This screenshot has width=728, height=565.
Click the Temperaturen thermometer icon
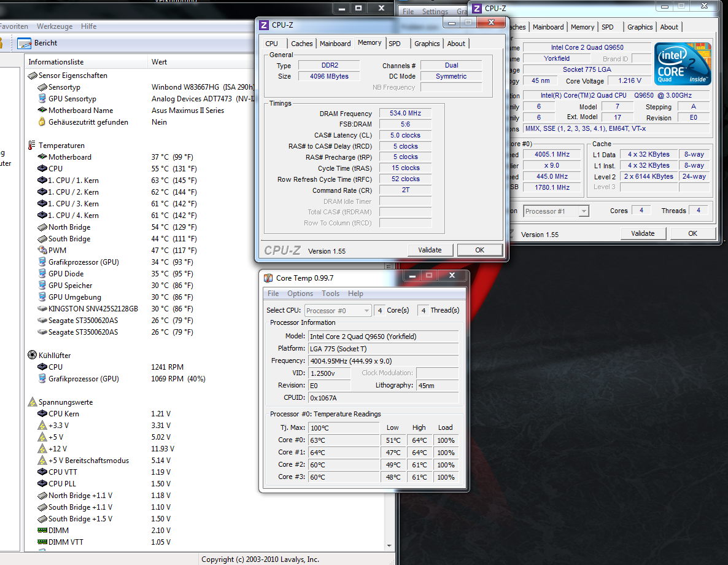32,146
